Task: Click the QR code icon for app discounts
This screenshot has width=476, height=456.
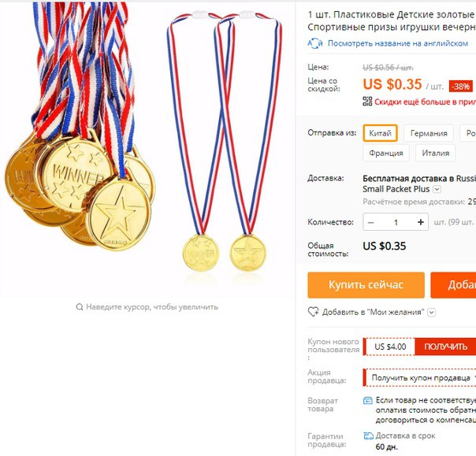Action: coord(367,102)
